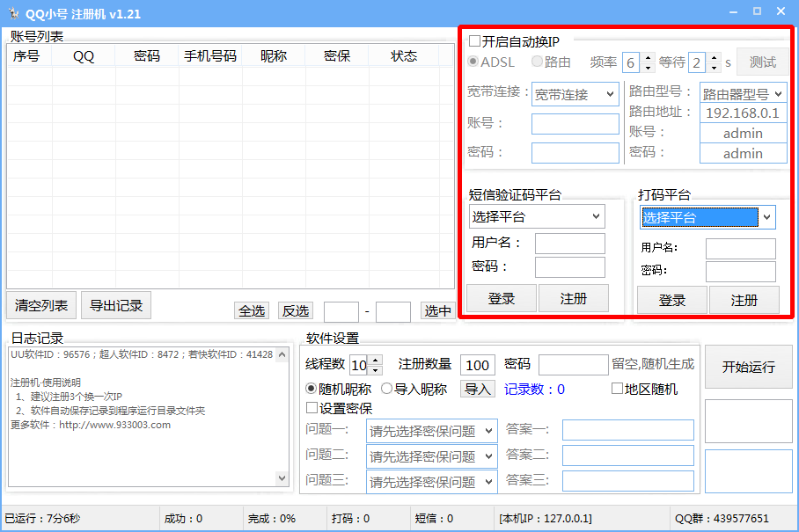Focus the 短信验证码平台 用户名 field
Image resolution: width=799 pixels, height=532 pixels.
point(569,244)
